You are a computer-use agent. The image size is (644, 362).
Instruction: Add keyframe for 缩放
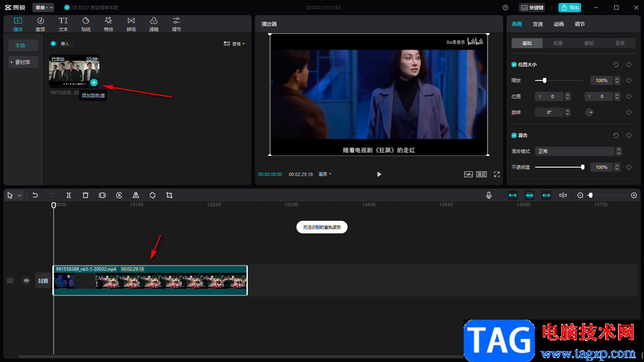(629, 80)
